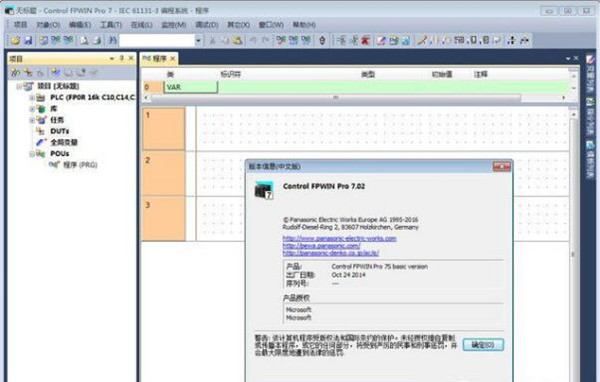Click the toolbar search input field
600x382 pixels.
tap(157, 40)
